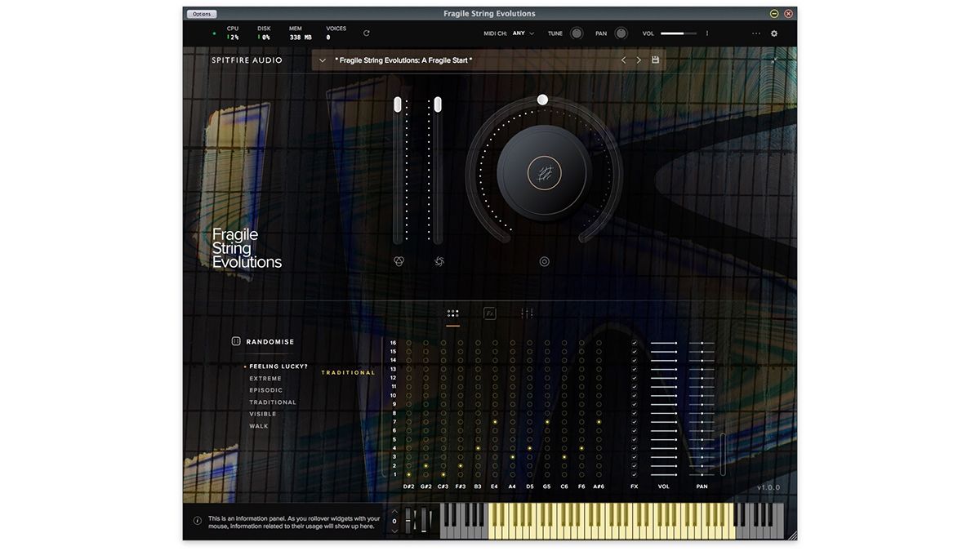
Task: Choose the EXTREME randomise mode
Action: (x=265, y=379)
